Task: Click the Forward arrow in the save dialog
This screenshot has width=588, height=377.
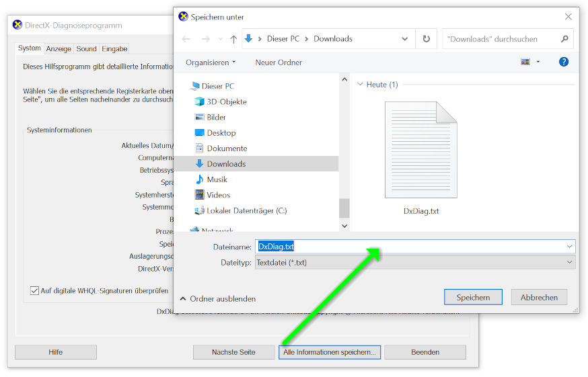Action: 205,39
